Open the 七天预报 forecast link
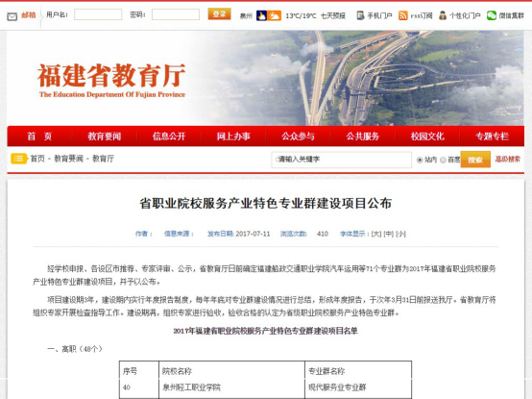532x399 pixels. tap(333, 15)
